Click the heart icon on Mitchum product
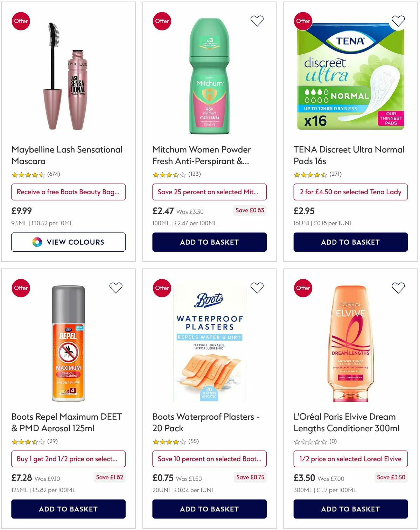420x530 pixels. (x=257, y=21)
